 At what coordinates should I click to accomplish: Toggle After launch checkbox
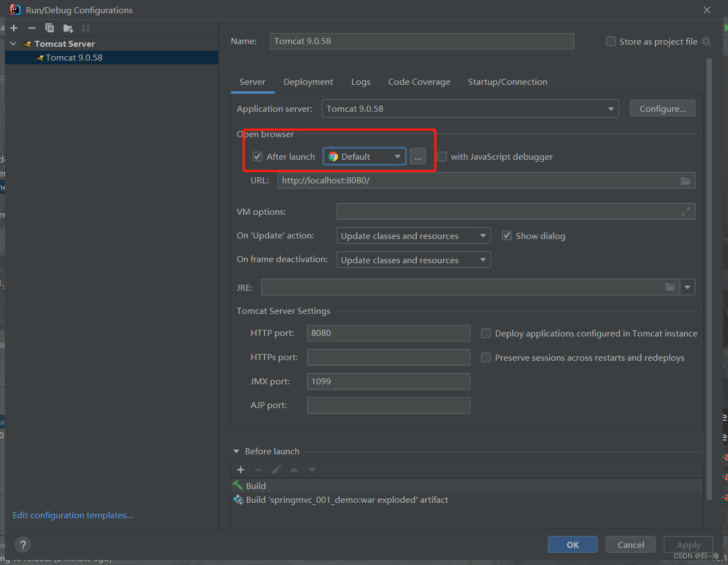pos(257,156)
